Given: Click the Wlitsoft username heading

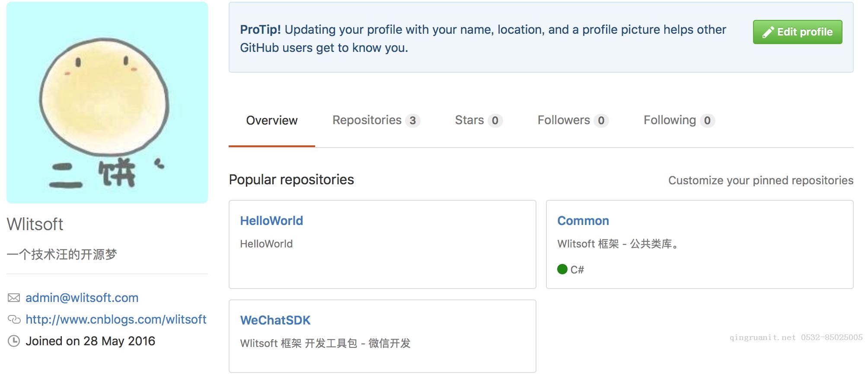Looking at the screenshot, I should pyautogui.click(x=35, y=225).
